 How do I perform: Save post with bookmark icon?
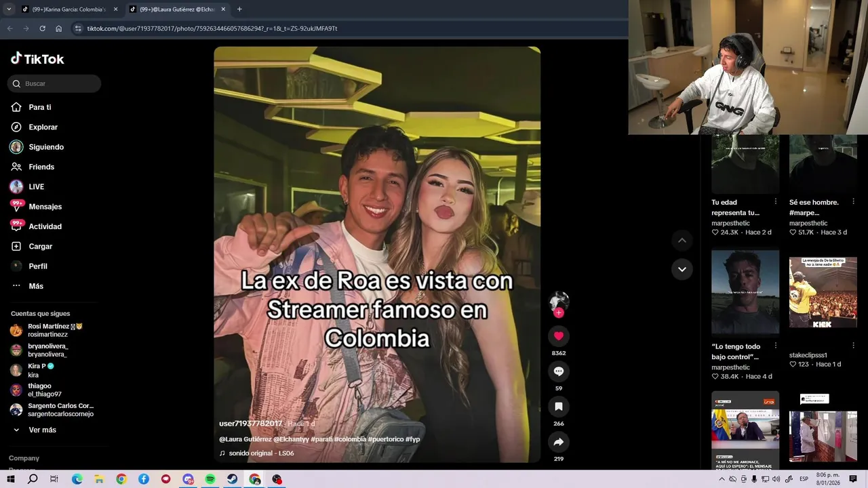[559, 406]
